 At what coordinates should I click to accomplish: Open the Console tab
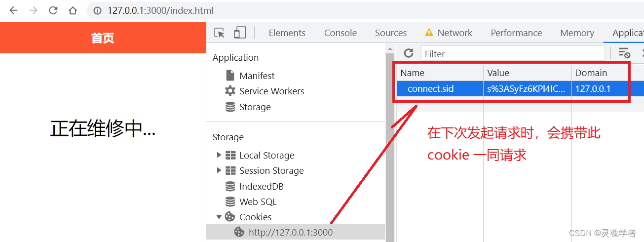(340, 33)
